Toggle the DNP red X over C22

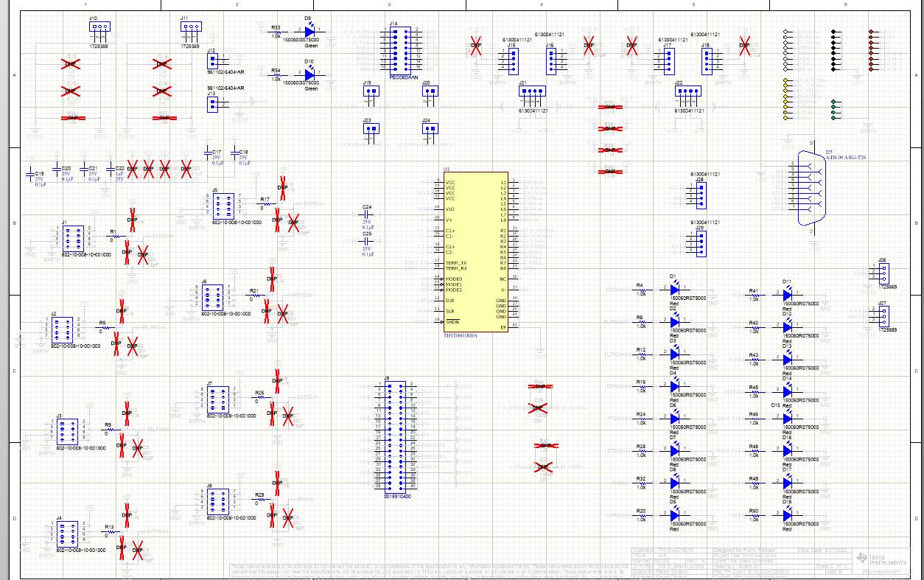(132, 169)
